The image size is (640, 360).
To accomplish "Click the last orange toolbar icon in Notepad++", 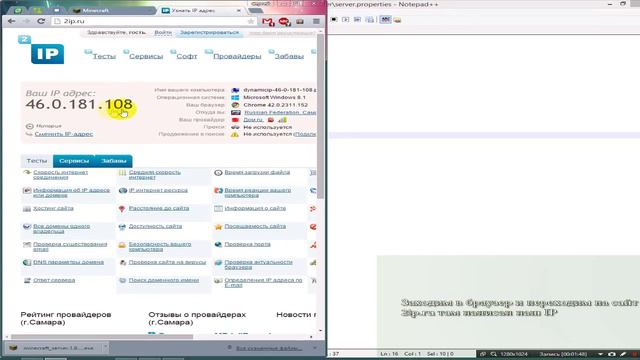I will point(397,20).
